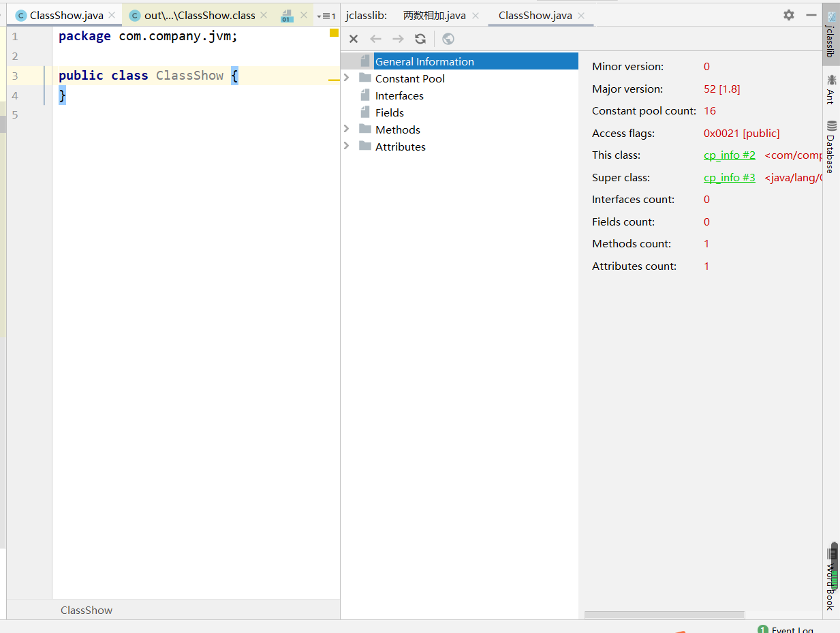Open the Database side tool window
The width and height of the screenshot is (840, 633).
[830, 146]
